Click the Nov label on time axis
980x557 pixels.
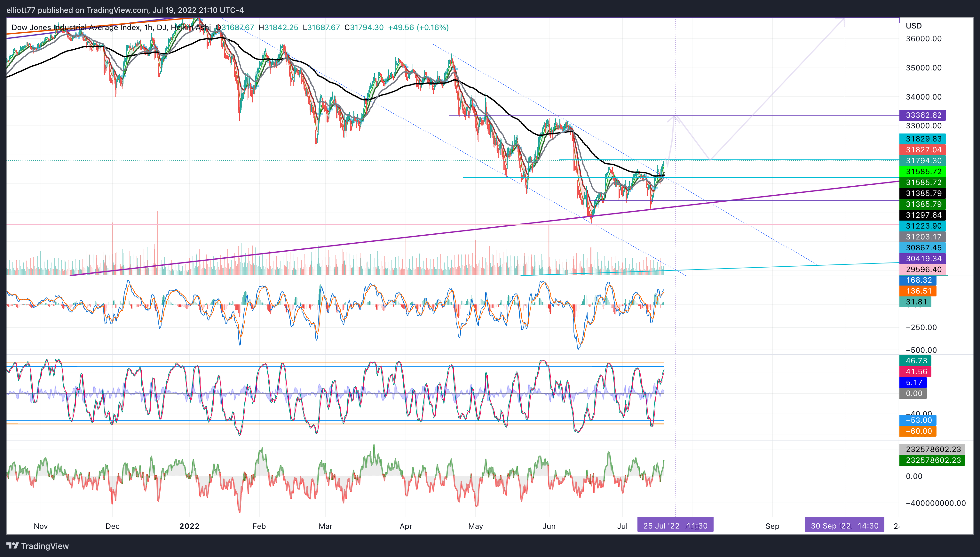[x=41, y=526]
